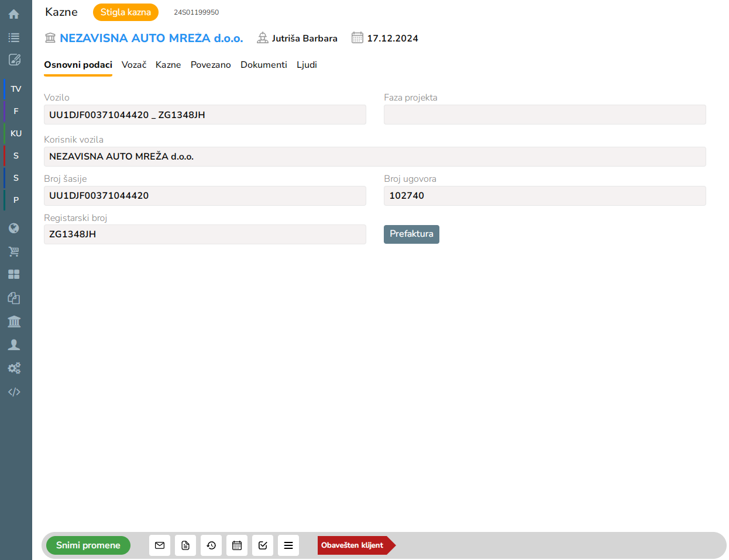Click the person icon beside Jutriša Barbara
Viewport: 729px width, 560px height.
coord(263,38)
